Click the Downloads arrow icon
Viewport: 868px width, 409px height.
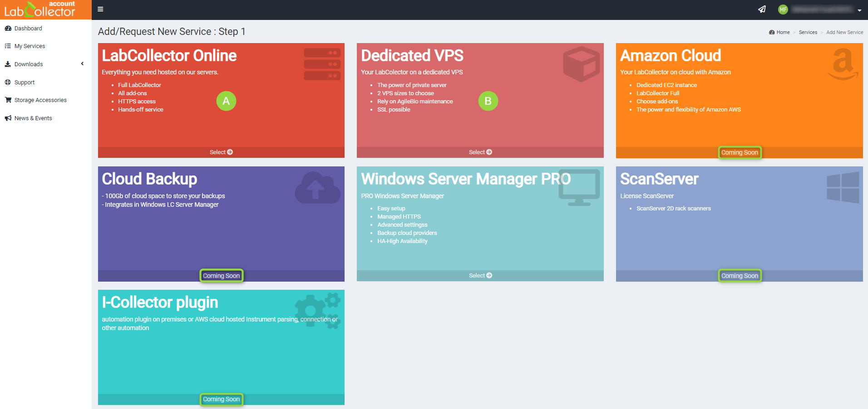tap(8, 64)
